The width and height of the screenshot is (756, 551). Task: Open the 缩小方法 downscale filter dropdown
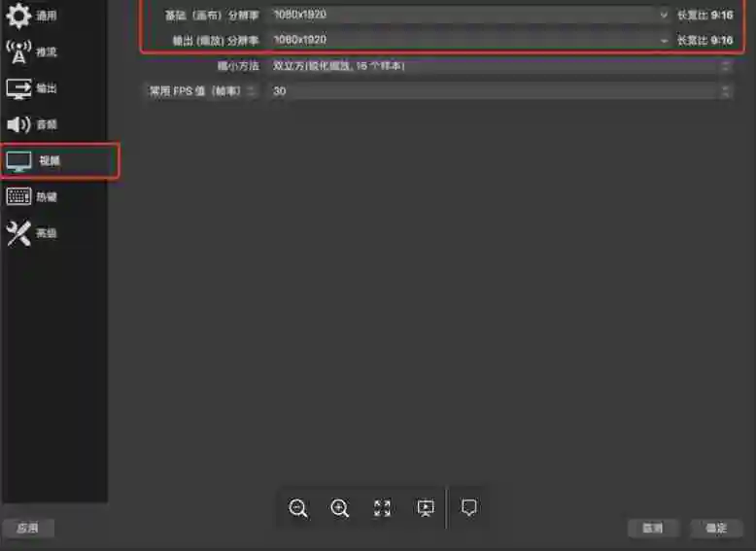(500, 65)
